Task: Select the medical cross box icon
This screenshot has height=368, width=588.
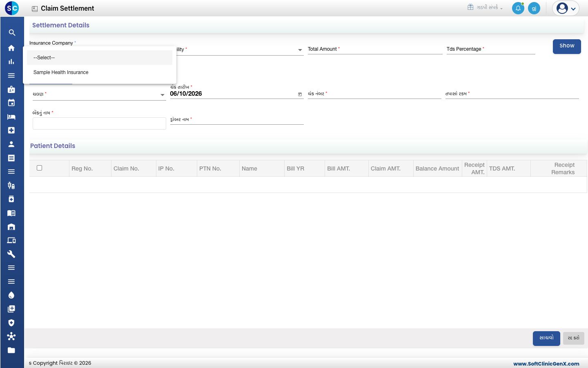Action: 11,130
